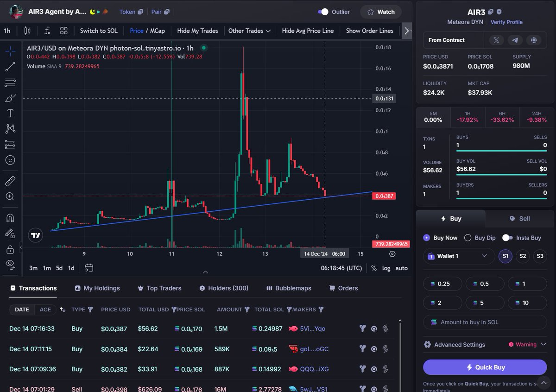This screenshot has width=556, height=392.
Task: Select the ruler measure tool
Action: 10,181
